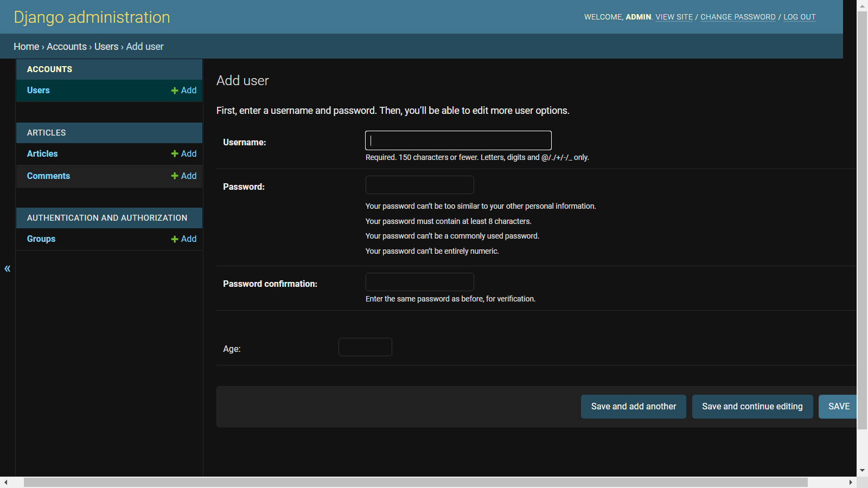Focus the Username text field
This screenshot has height=488, width=868.
(x=458, y=140)
